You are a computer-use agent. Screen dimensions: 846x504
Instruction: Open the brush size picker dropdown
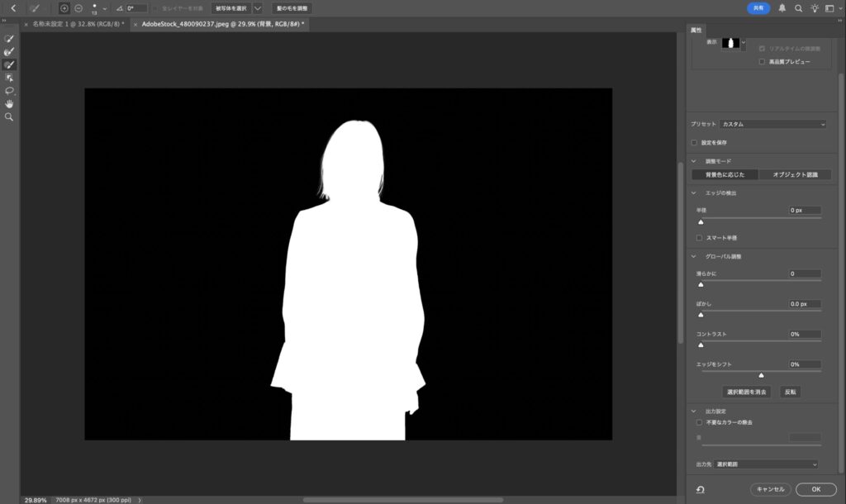(x=105, y=8)
